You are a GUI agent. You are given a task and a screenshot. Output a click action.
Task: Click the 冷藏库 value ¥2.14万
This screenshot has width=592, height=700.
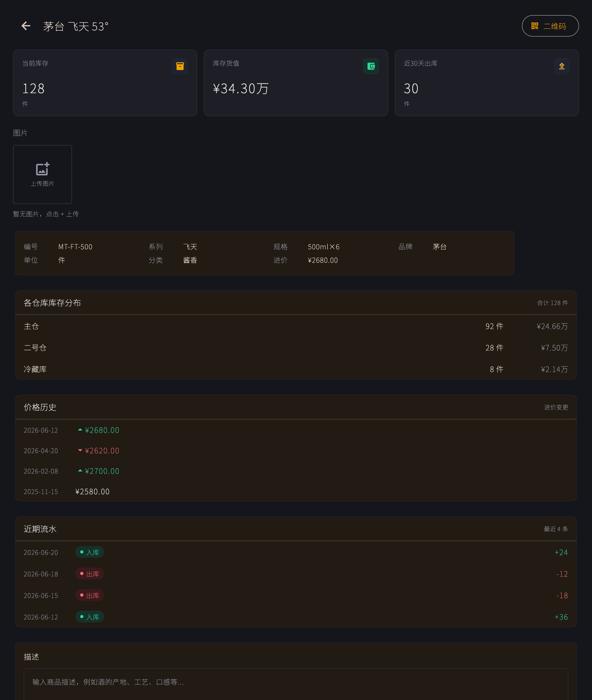(554, 369)
